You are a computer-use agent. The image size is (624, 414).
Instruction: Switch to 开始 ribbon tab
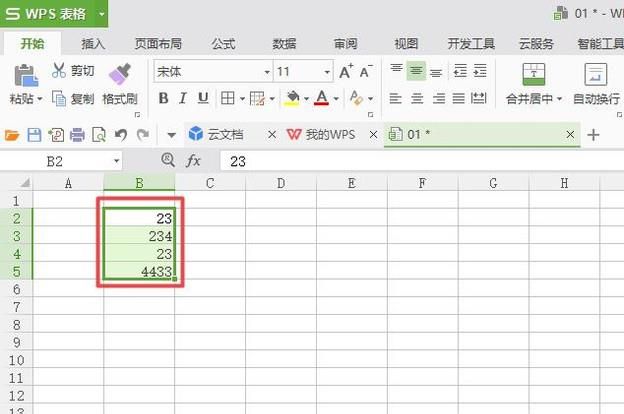[x=32, y=43]
